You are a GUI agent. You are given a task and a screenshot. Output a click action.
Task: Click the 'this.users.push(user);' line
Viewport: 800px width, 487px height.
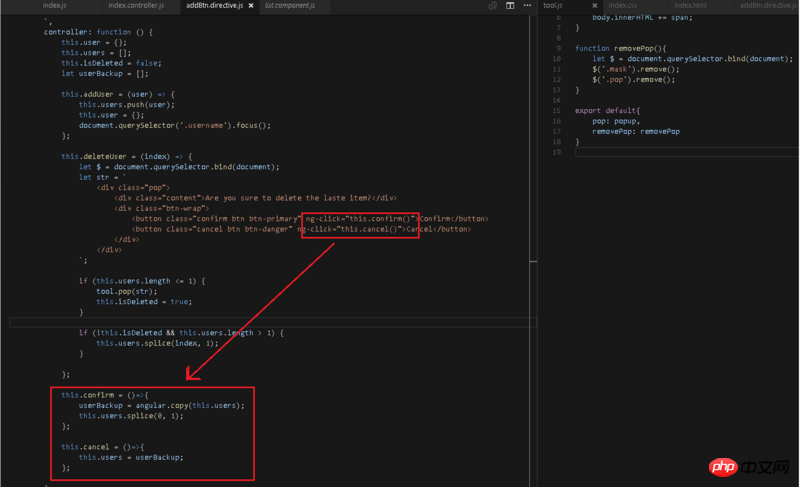127,105
